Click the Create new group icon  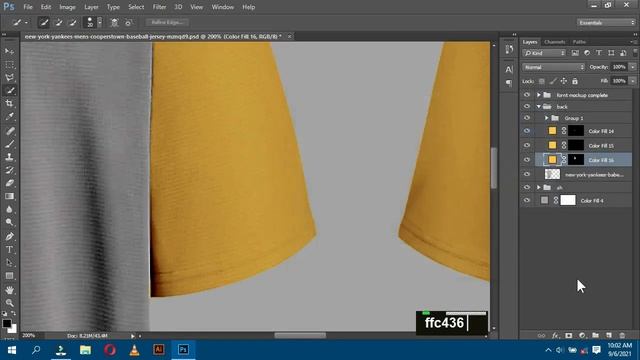click(596, 335)
